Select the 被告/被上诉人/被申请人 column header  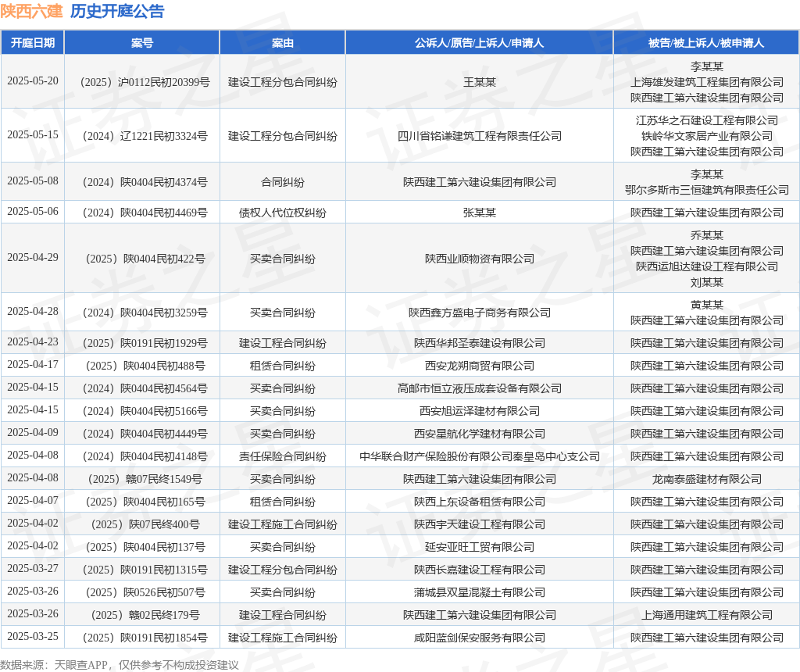coord(706,43)
